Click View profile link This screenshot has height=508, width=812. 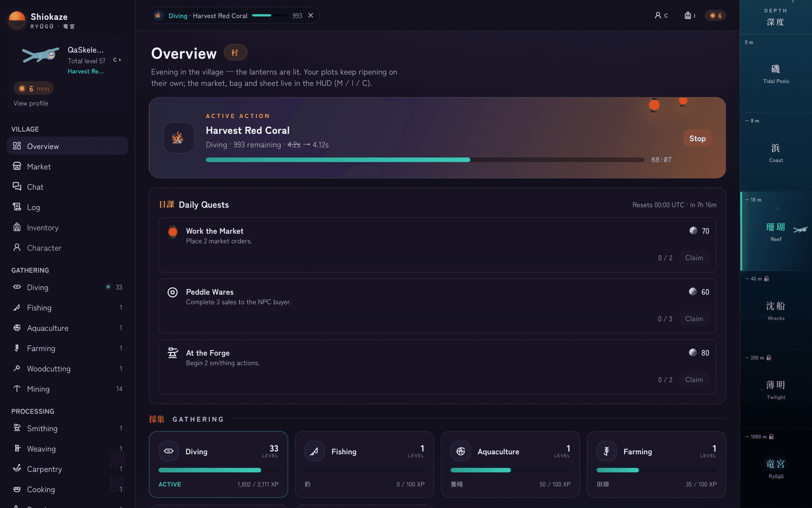[31, 103]
